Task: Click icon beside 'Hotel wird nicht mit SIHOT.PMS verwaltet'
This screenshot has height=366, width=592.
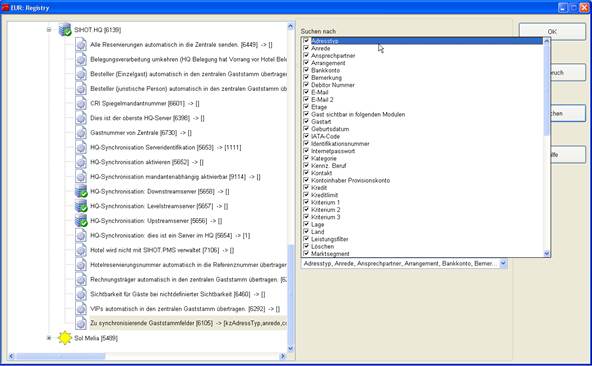Action: pyautogui.click(x=81, y=250)
